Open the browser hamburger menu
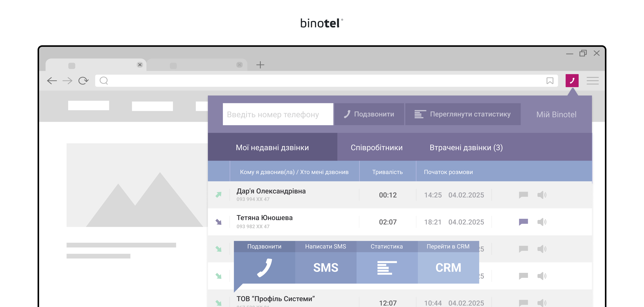644x307 pixels. point(592,81)
